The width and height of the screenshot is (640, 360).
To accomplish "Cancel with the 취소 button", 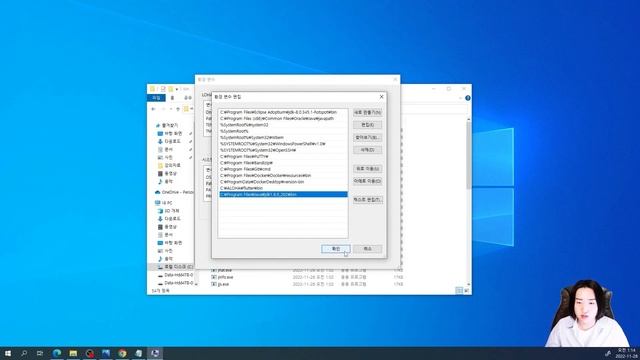I will click(368, 249).
